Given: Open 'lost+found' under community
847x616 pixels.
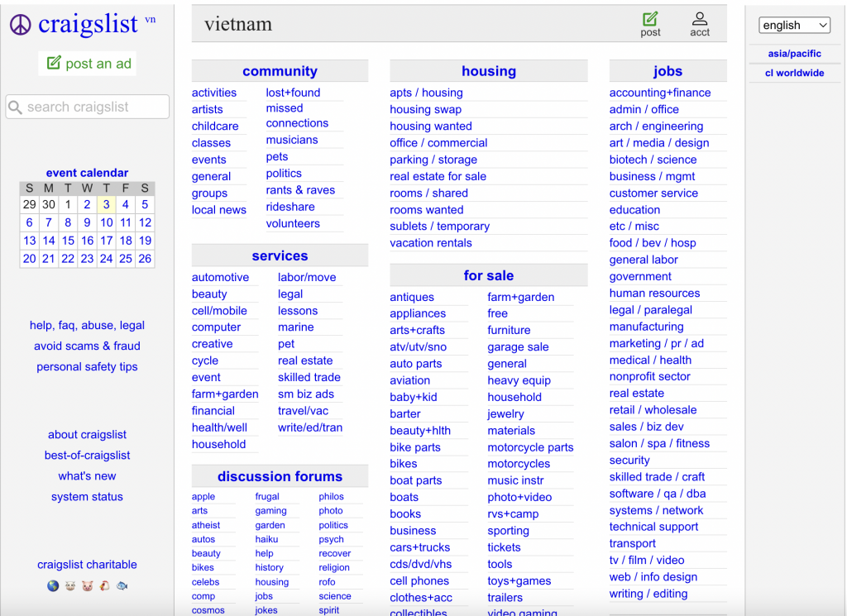Looking at the screenshot, I should (x=293, y=93).
